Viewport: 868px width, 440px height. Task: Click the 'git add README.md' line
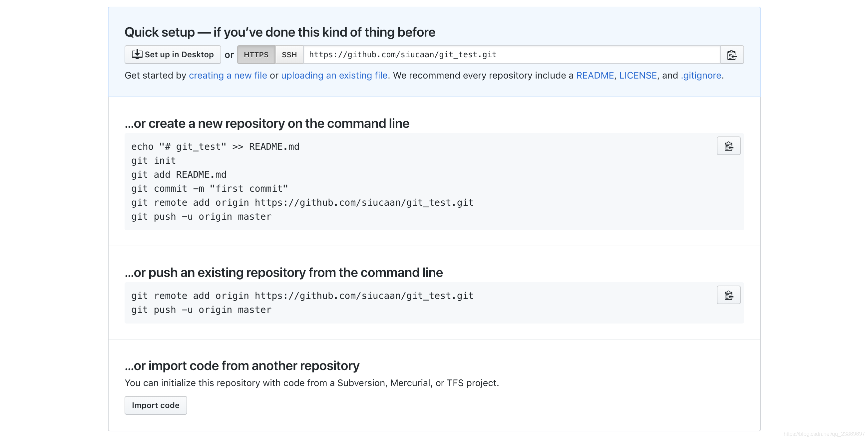point(179,175)
